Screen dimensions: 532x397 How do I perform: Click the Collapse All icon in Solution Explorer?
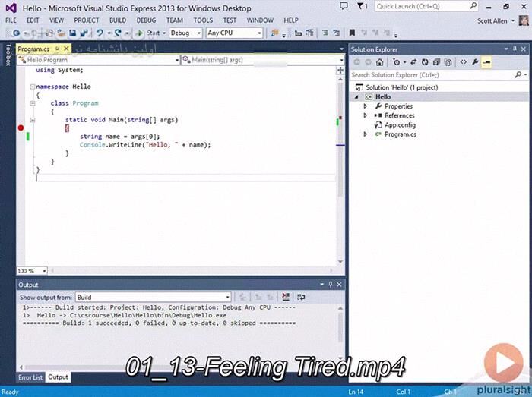pos(438,62)
